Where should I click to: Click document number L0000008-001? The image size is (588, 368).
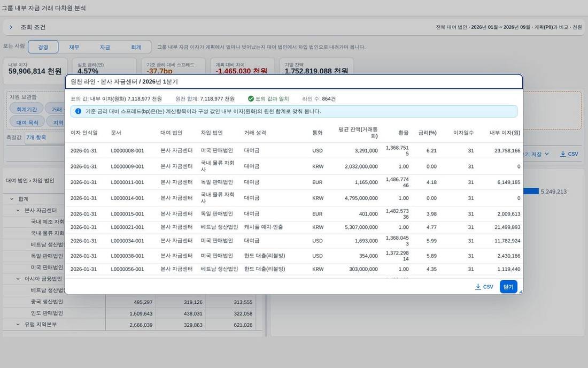[x=128, y=150]
